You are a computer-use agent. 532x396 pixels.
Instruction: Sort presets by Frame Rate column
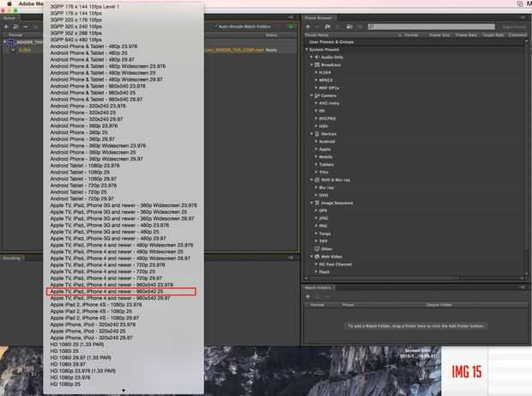click(x=466, y=35)
